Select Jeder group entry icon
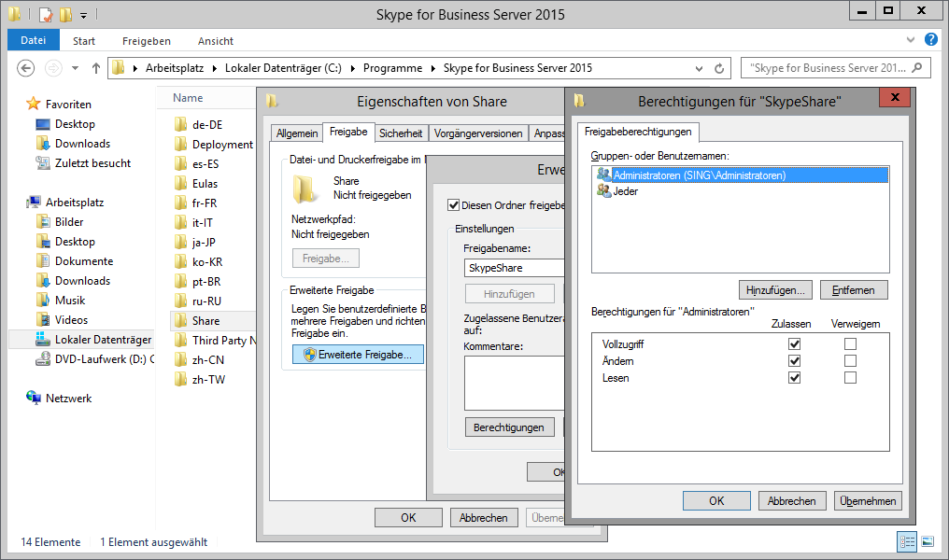Image resolution: width=949 pixels, height=560 pixels. [x=603, y=191]
